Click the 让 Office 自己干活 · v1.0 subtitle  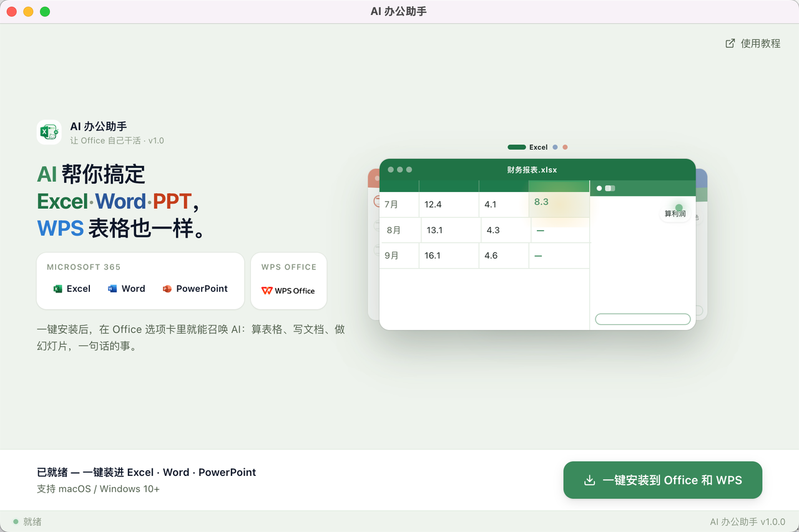coord(117,140)
